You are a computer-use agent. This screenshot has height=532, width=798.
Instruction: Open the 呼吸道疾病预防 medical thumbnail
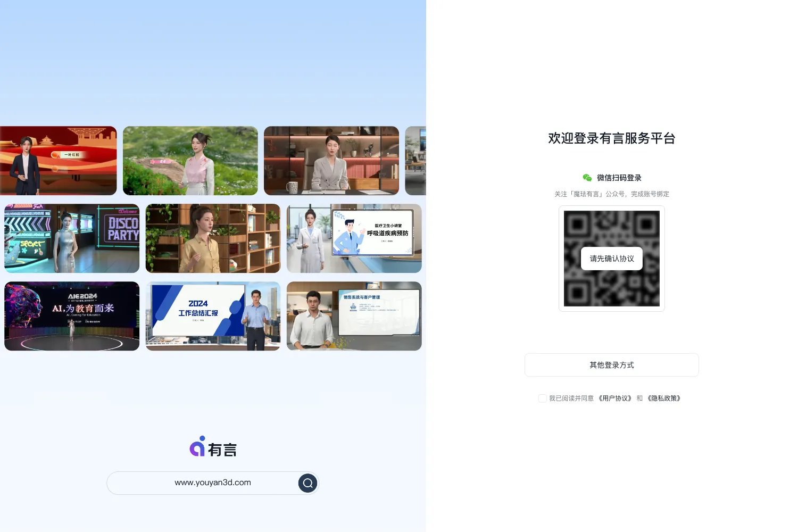tap(354, 238)
